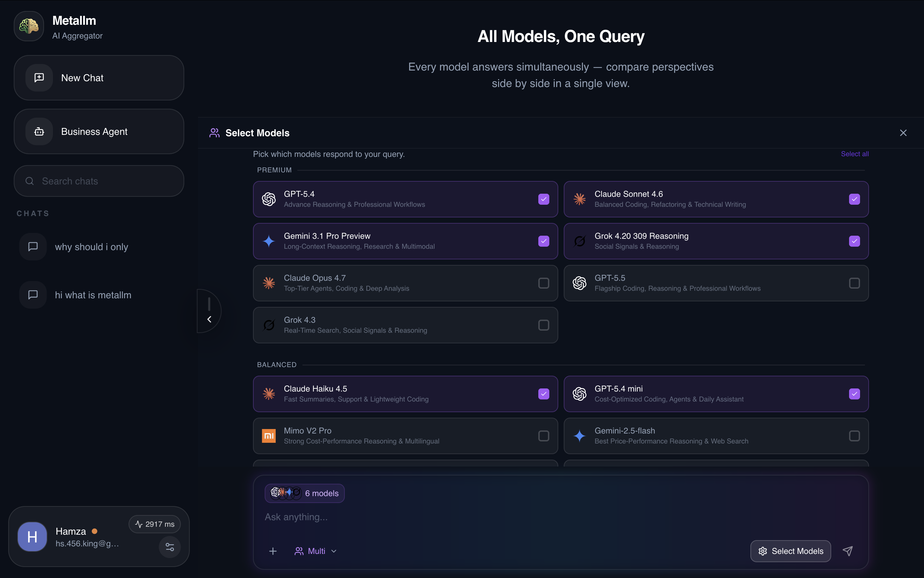Click the Select Models header people icon
Viewport: 924px width, 578px height.
pos(214,133)
